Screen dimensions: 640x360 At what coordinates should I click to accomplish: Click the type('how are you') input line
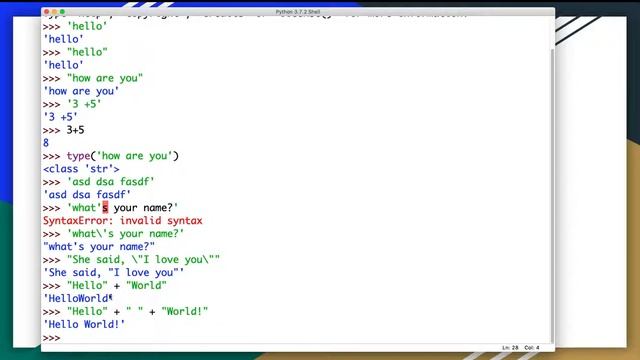point(122,156)
